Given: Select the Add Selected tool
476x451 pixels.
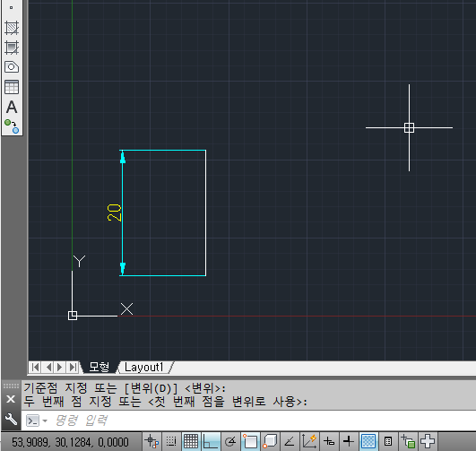Looking at the screenshot, I should click(12, 126).
